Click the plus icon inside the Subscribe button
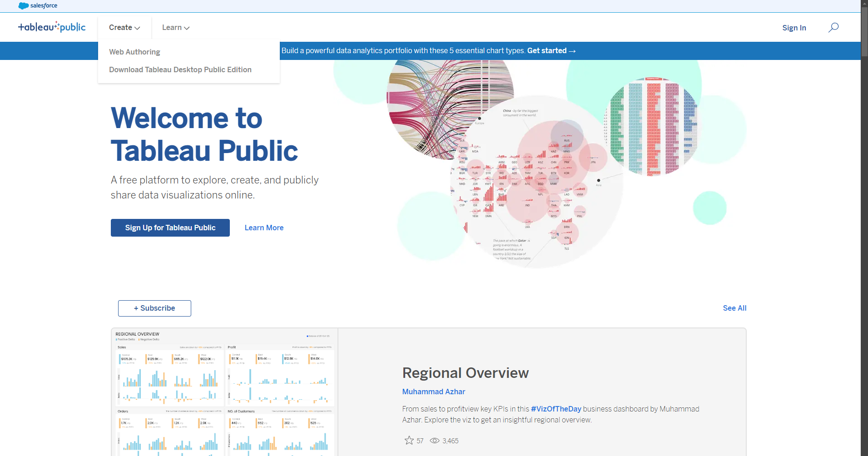The height and width of the screenshot is (456, 868). 136,308
